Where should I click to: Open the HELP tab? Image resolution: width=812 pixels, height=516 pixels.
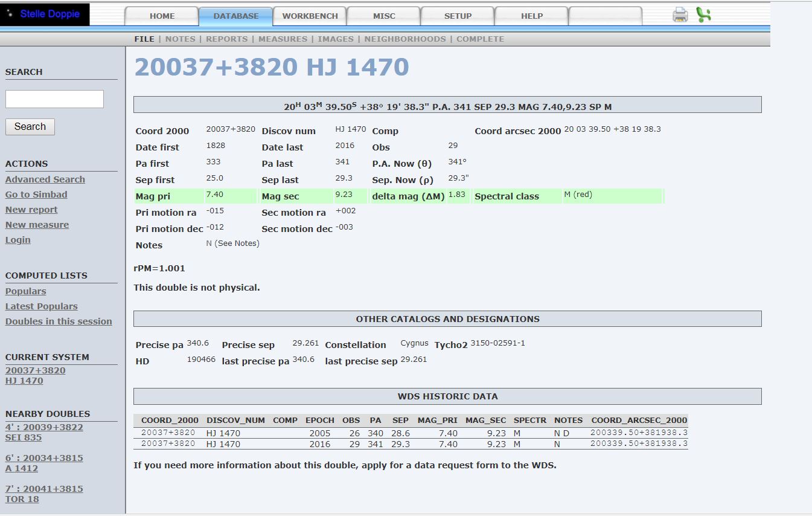532,16
